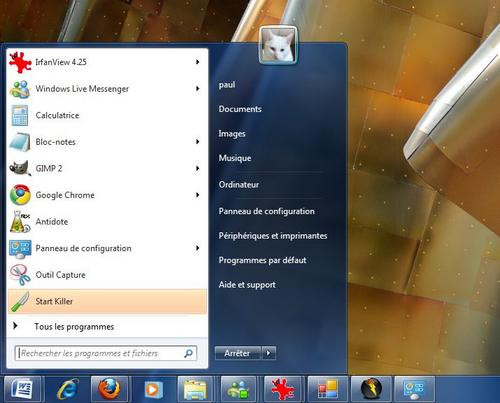This screenshot has width=500, height=403.
Task: Open the GIMP 2 icon in the program list
Action: [x=20, y=168]
